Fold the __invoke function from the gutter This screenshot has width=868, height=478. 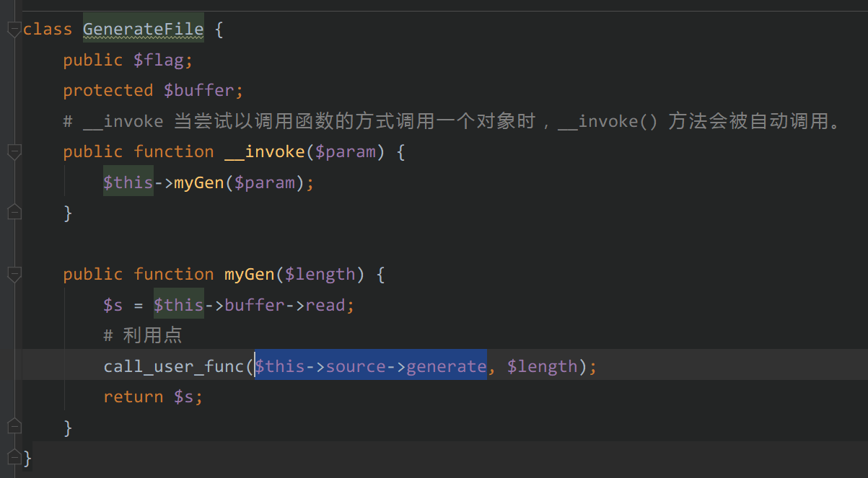tap(14, 152)
